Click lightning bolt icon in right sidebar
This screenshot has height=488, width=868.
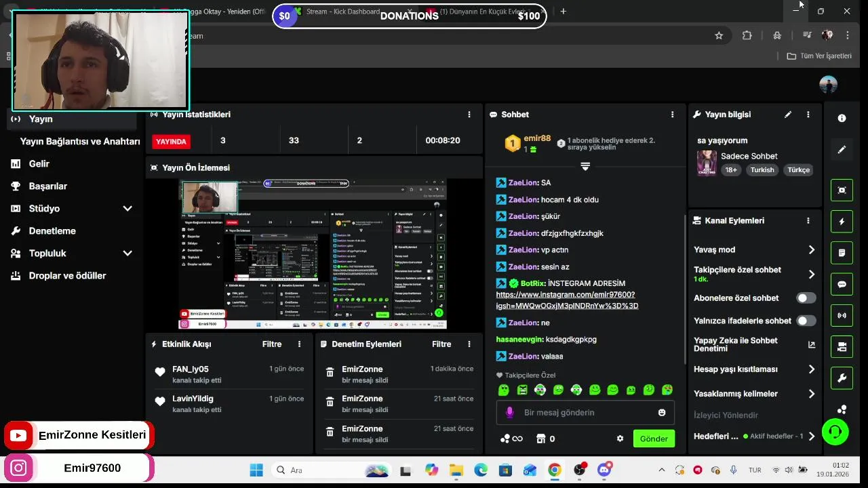click(x=842, y=222)
